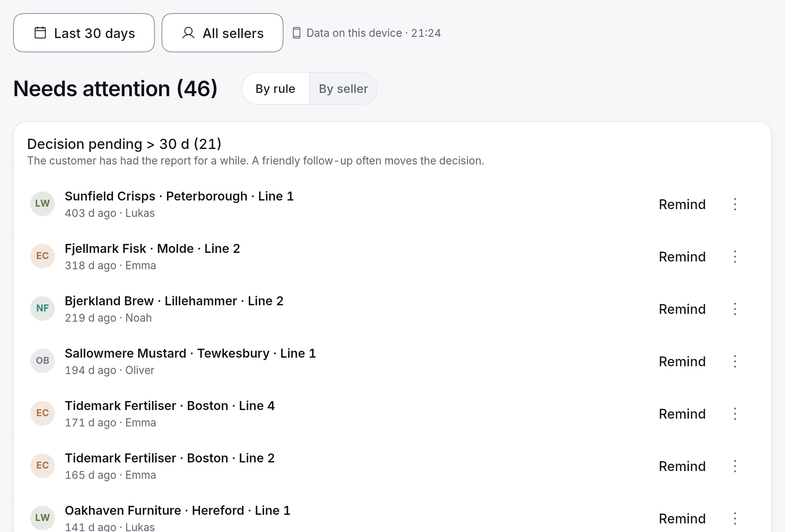Open more options for Tidemark Fertiliser Line 2
Image resolution: width=785 pixels, height=532 pixels.
tap(735, 466)
